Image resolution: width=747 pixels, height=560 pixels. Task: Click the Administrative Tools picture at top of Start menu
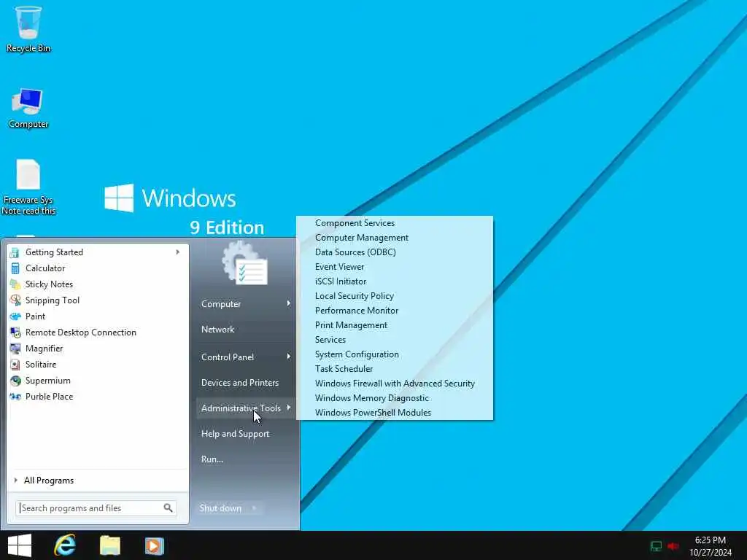tap(244, 263)
